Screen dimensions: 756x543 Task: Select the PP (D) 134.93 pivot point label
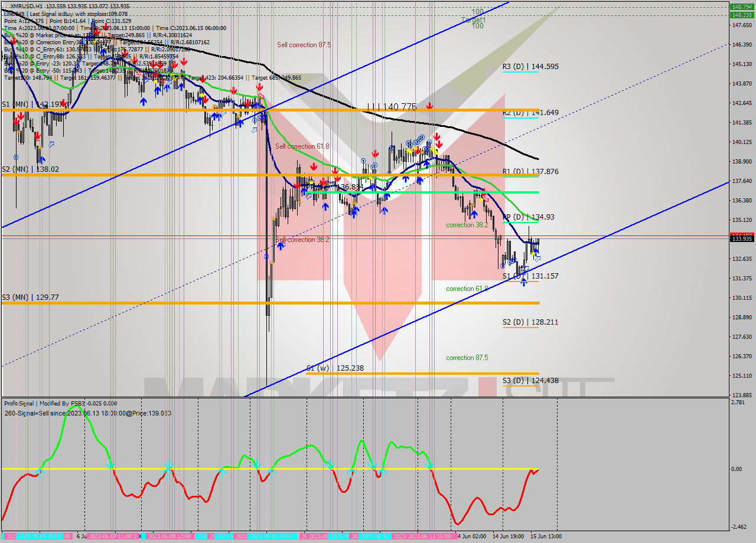click(x=529, y=217)
